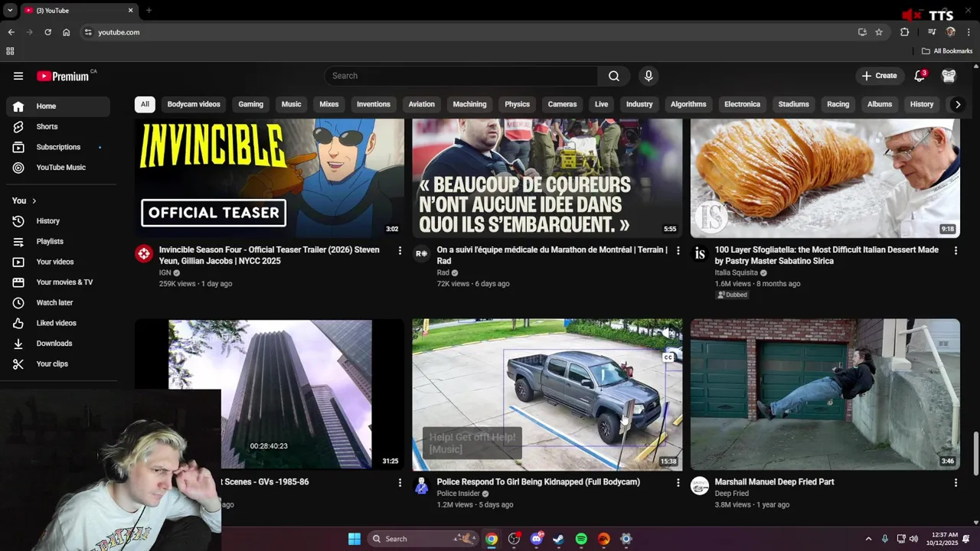Open All Bookmarks folder
Viewport: 980px width, 551px height.
click(947, 51)
